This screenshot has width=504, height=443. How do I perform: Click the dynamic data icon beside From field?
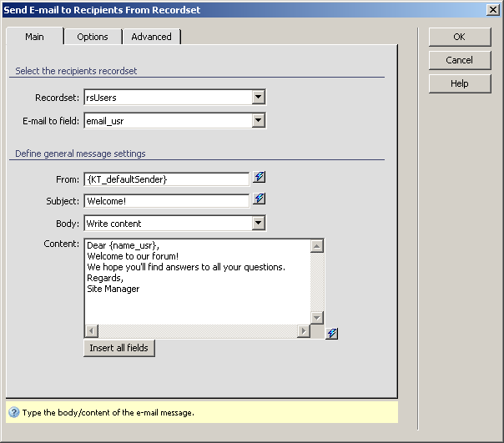pos(260,178)
